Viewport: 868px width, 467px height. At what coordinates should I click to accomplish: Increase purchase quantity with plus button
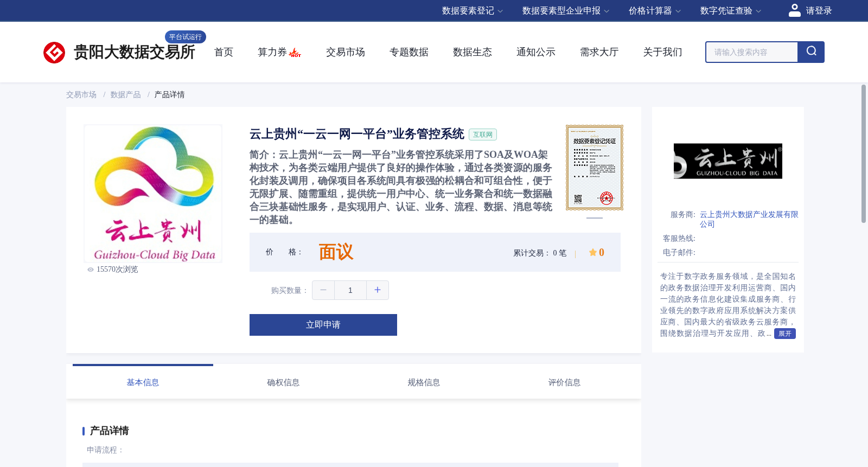(378, 290)
